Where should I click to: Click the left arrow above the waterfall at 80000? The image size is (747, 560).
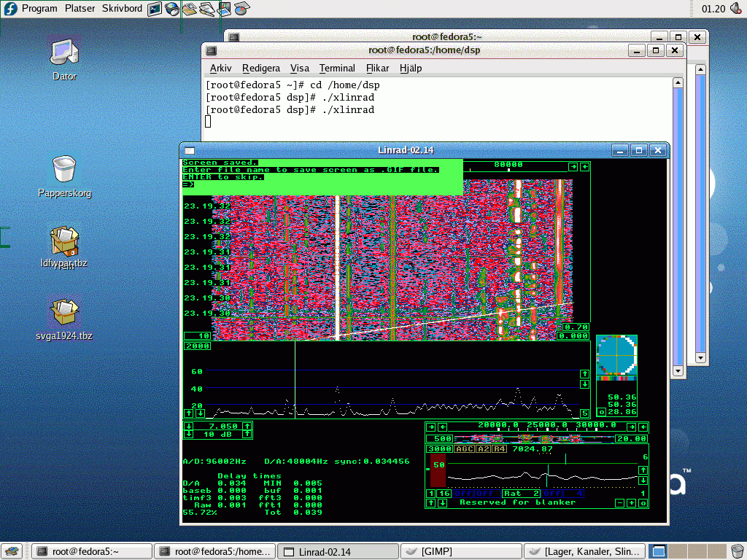pos(584,167)
